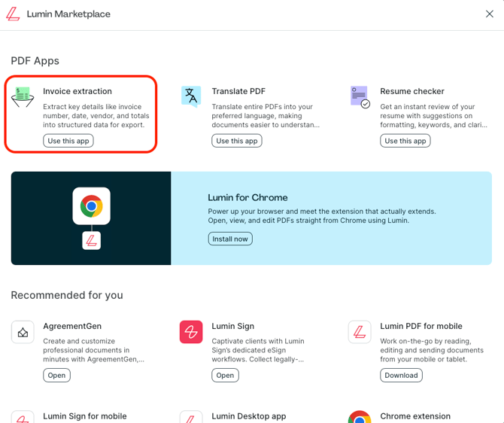This screenshot has height=423, width=504.
Task: Open Lumin Sign
Action: (x=225, y=376)
